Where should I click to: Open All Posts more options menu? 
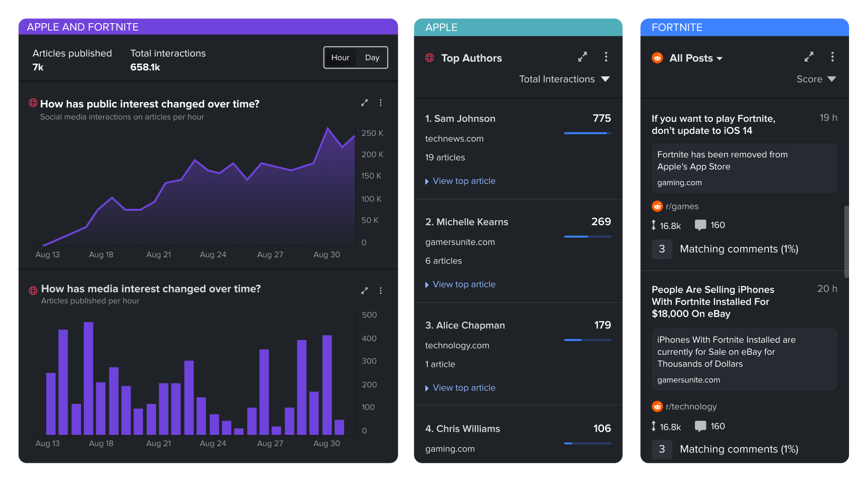click(x=832, y=57)
